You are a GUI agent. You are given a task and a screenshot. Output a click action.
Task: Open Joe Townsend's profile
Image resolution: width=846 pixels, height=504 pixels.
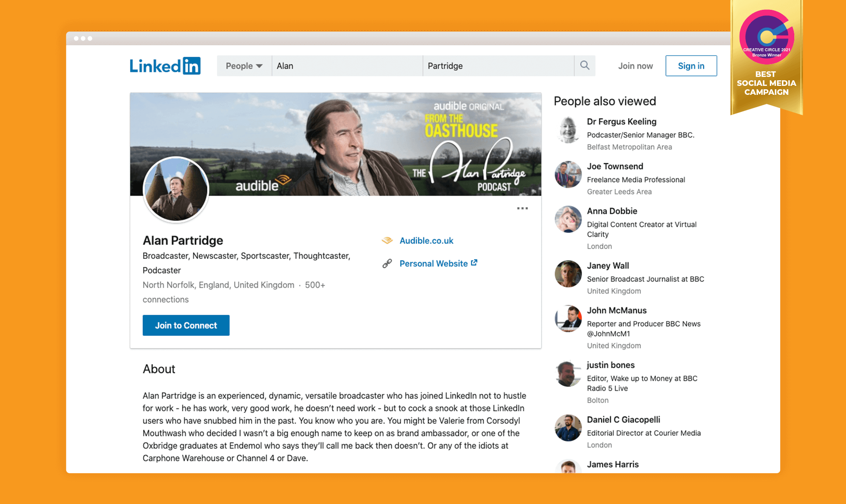pyautogui.click(x=615, y=167)
